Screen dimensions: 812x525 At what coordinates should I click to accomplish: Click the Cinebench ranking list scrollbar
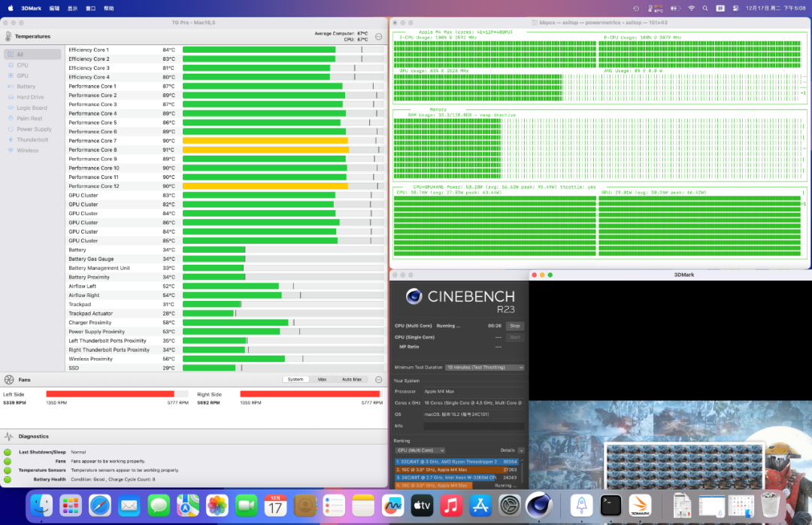[x=523, y=473]
